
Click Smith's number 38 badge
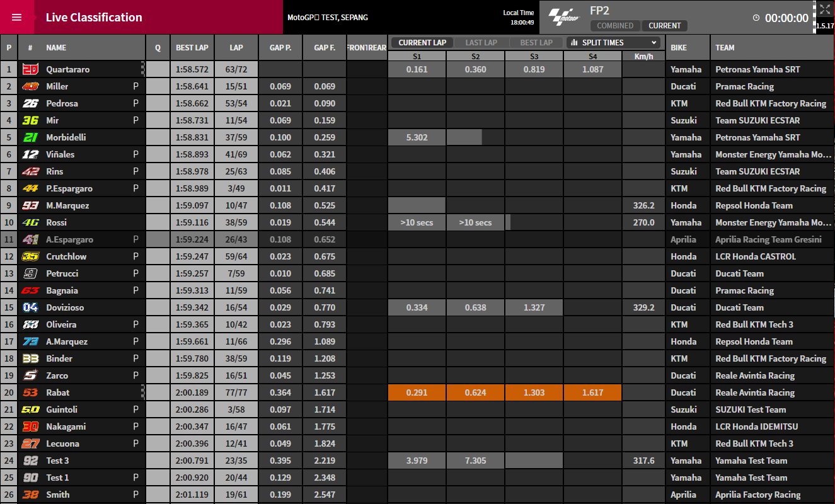[x=30, y=495]
